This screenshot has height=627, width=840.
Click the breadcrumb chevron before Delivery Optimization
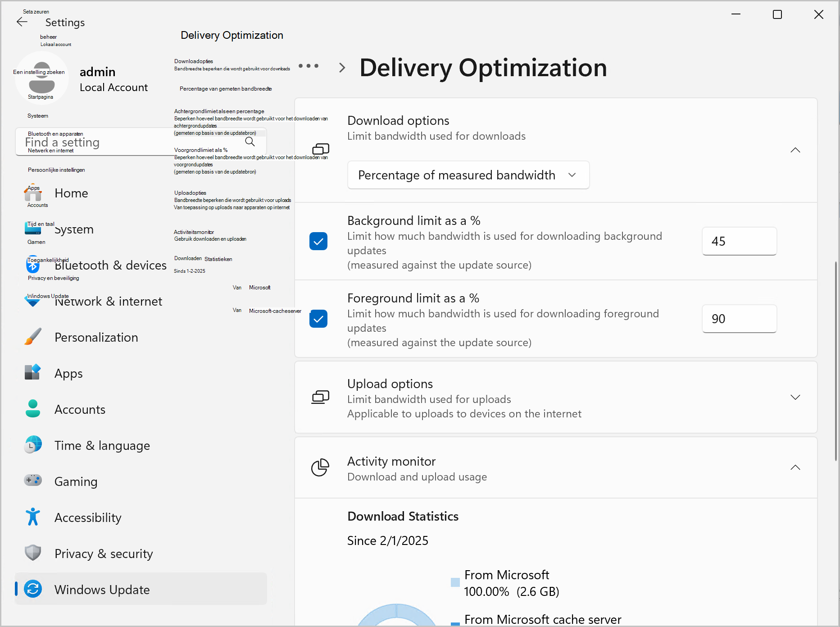[x=342, y=68]
